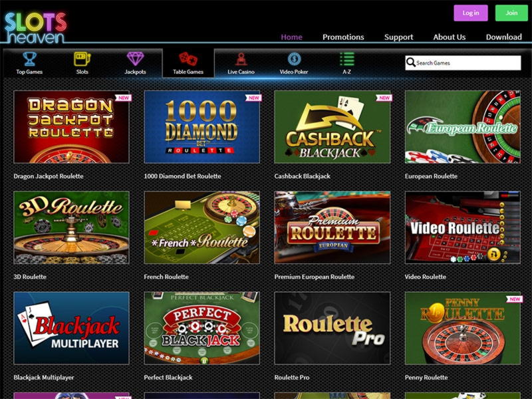Screen dimensions: 532x399
Task: Launch the Roulette Pro thumbnail
Action: [332, 328]
